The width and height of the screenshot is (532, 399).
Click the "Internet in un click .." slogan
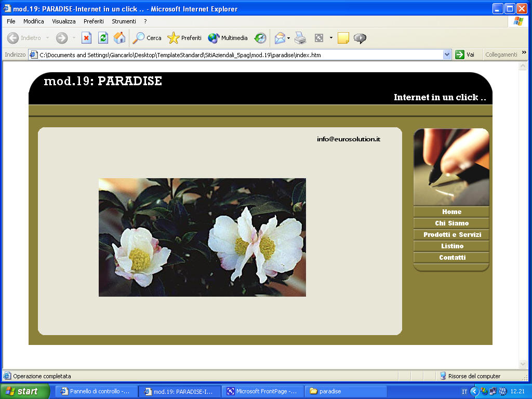pos(440,97)
